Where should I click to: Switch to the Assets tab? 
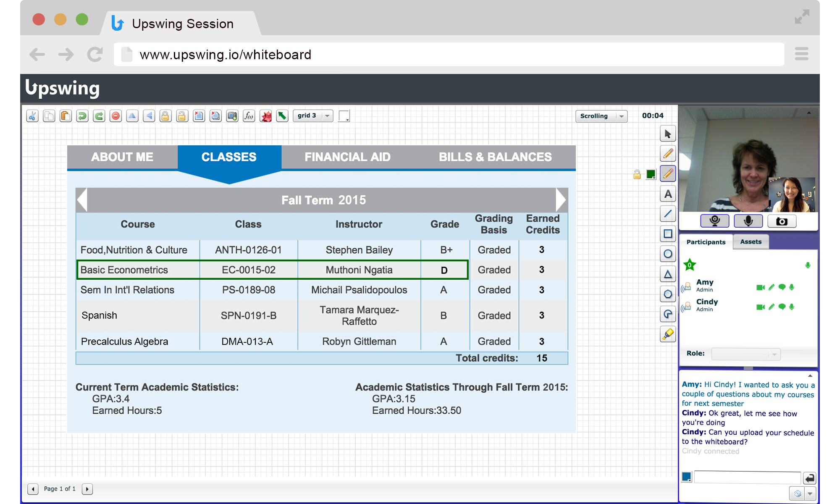point(751,242)
